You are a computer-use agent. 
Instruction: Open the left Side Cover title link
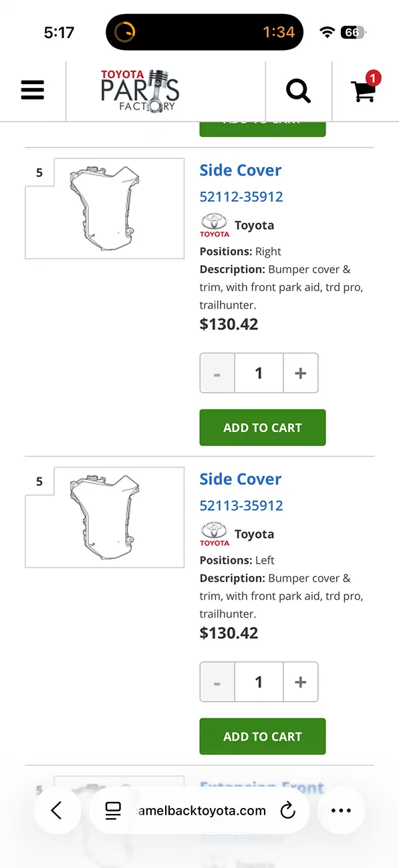[240, 479]
